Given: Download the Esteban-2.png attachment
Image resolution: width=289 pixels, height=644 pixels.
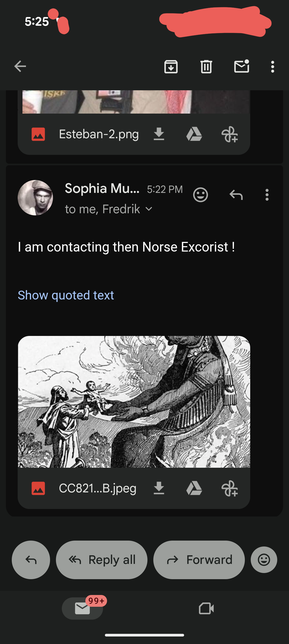Looking at the screenshot, I should coord(159,134).
